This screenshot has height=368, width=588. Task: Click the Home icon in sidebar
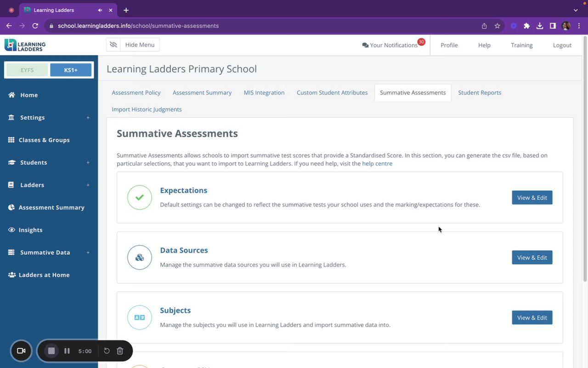coord(11,95)
